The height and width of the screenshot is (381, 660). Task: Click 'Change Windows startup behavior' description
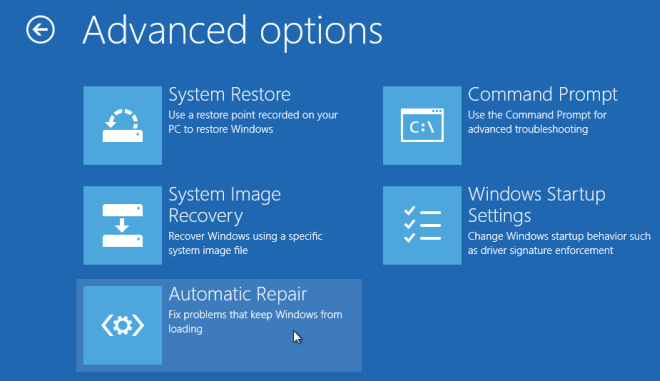[559, 243]
